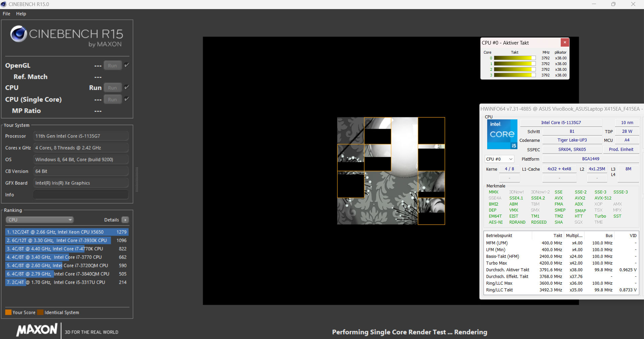The height and width of the screenshot is (339, 644).
Task: Click the 'Turbo' feature flag
Action: pyautogui.click(x=600, y=216)
